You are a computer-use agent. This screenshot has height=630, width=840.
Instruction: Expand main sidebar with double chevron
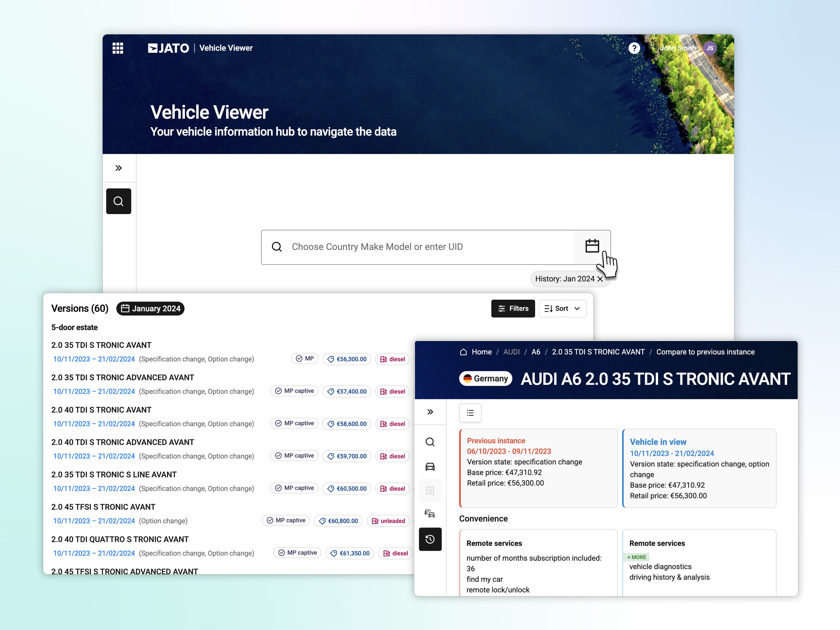(x=119, y=168)
